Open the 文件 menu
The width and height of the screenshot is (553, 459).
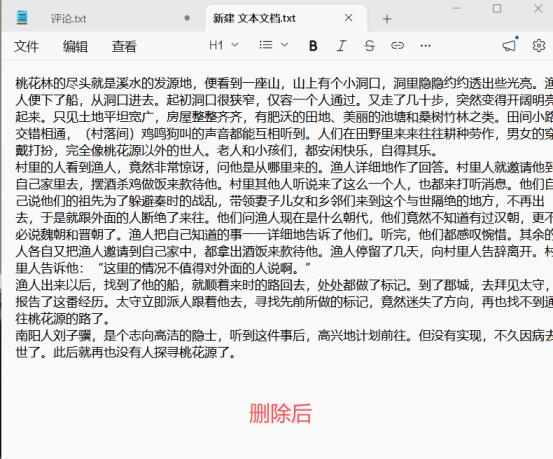[26, 46]
